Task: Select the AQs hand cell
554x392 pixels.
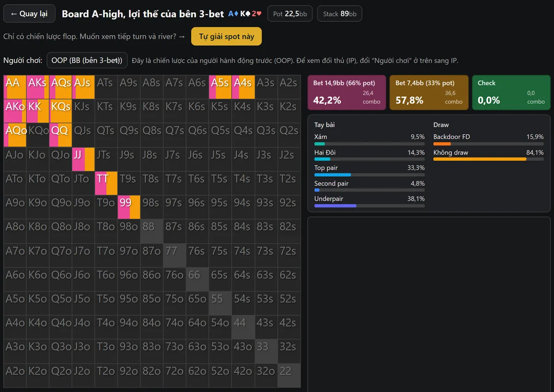Action: pos(60,87)
